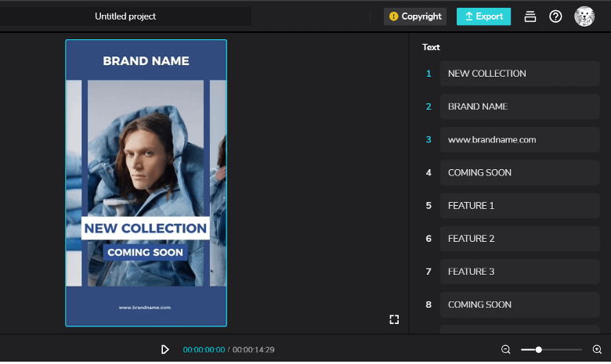Edit text field 1 NEW COLLECTION
611x364 pixels.
click(x=520, y=74)
